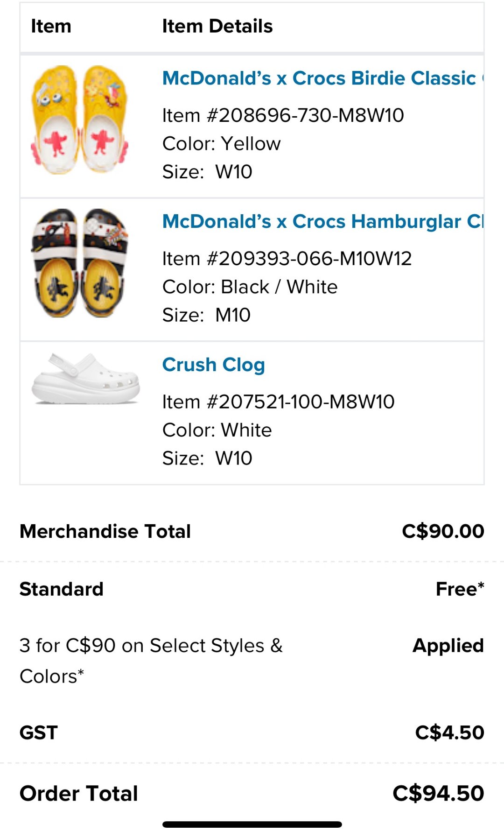Select the Item Details column header

[x=217, y=26]
